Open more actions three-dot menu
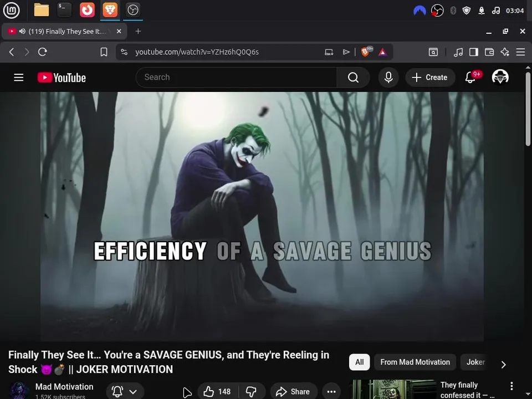Viewport: 532px width, 399px height. 331,392
